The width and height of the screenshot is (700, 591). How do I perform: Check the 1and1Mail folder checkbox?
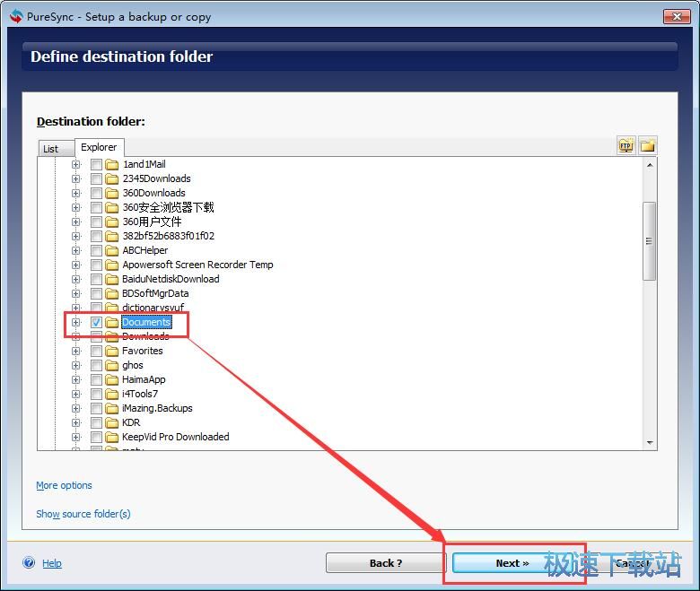click(96, 164)
